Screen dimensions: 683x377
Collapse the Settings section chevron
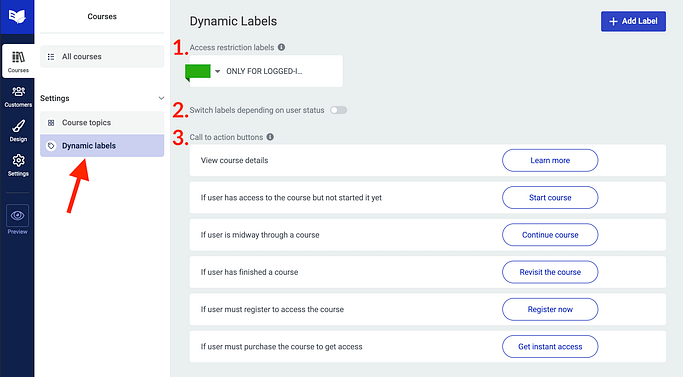[161, 98]
